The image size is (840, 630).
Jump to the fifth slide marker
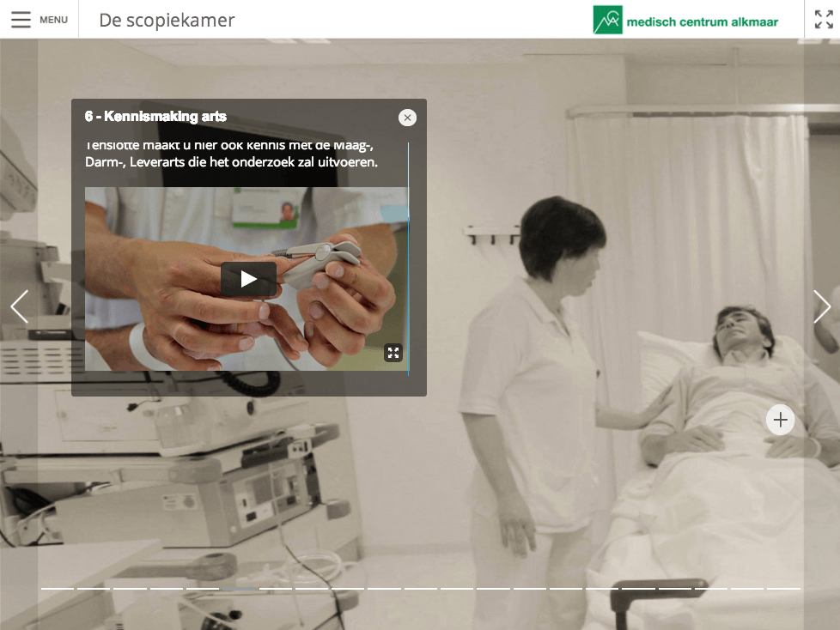point(203,588)
